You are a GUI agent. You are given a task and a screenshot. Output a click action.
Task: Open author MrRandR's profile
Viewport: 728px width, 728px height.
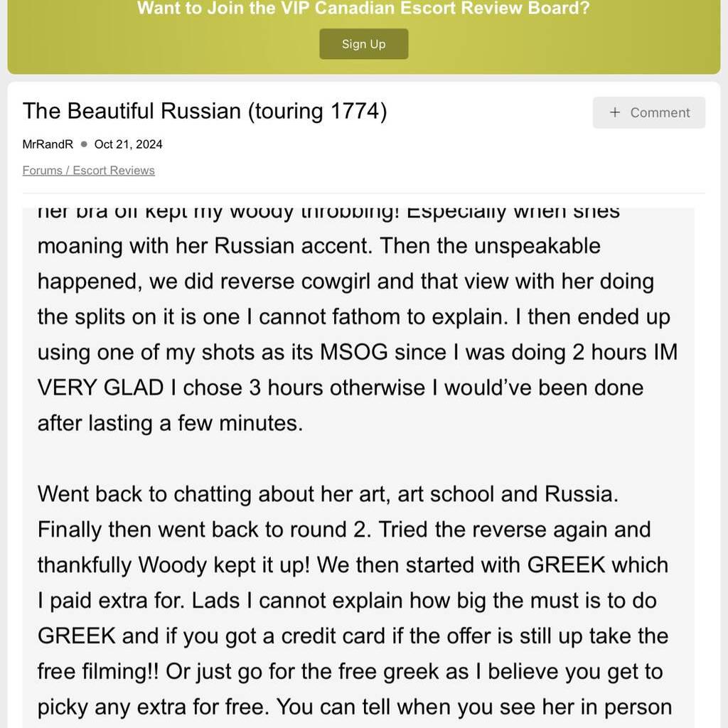(x=48, y=144)
